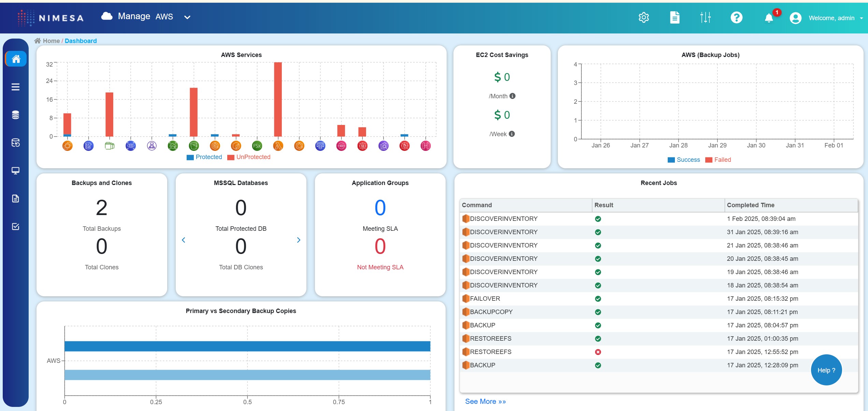Open the settings gear in top bar
The image size is (868, 411).
[x=643, y=17]
